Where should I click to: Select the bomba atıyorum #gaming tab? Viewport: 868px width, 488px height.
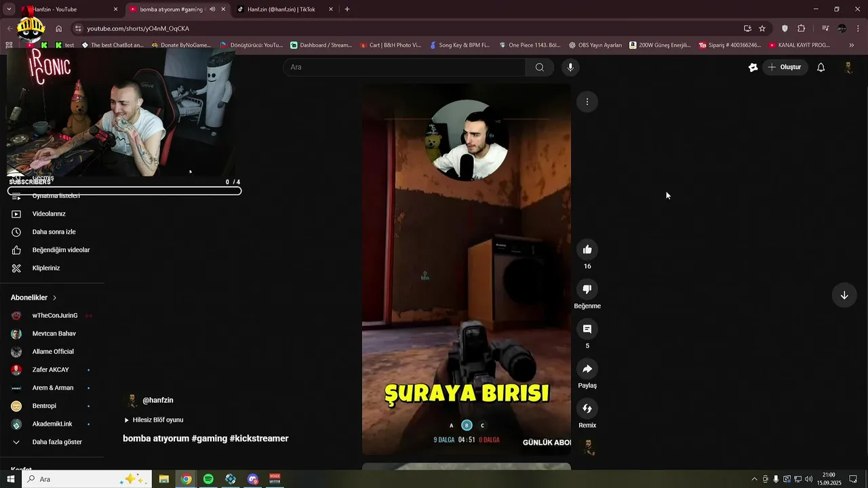click(176, 9)
